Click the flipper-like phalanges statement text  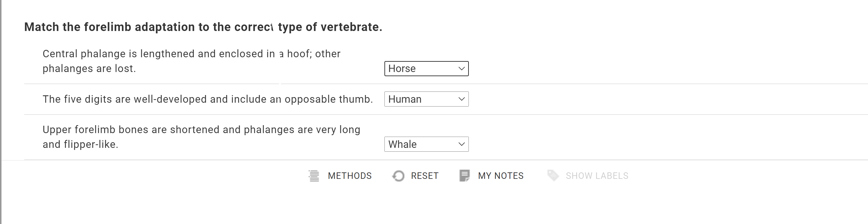click(201, 137)
